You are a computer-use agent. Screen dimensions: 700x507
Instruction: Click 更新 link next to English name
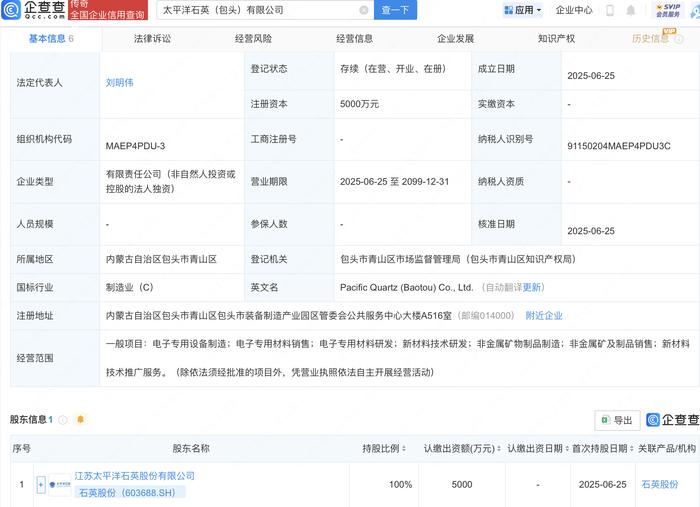531,287
